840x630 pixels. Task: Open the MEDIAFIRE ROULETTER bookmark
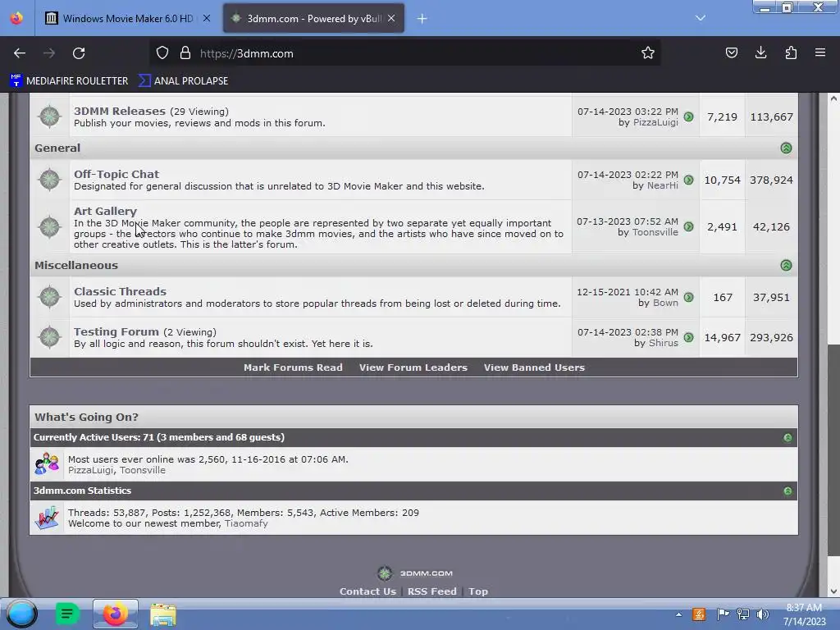[x=70, y=81]
